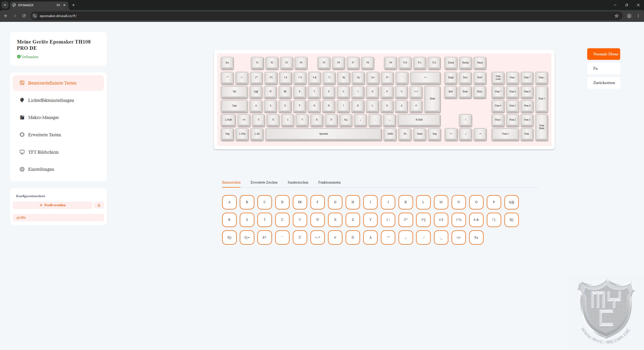The width and height of the screenshot is (644, 350).
Task: Click the left arrow key in the arrow cluster
Action: [x=451, y=134]
